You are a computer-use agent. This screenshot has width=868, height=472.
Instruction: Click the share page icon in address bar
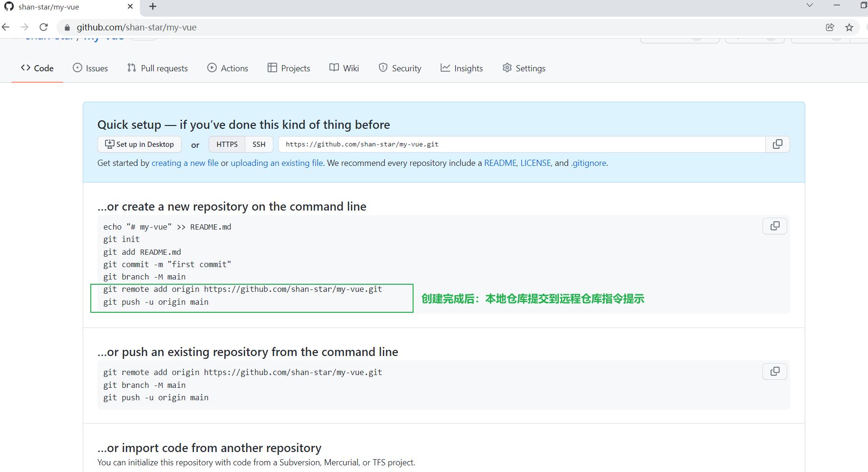(x=830, y=27)
